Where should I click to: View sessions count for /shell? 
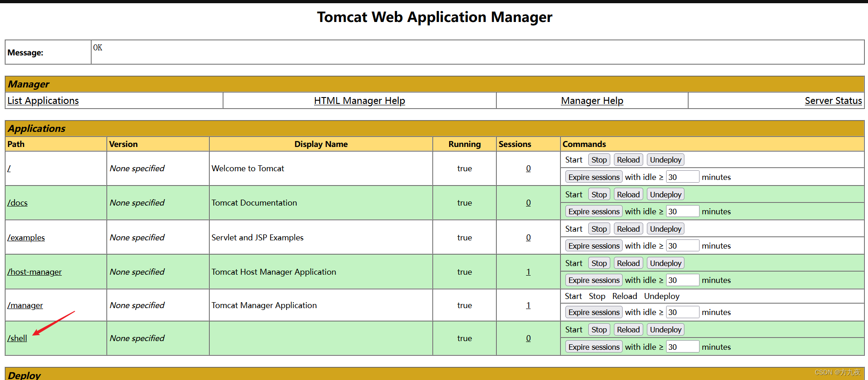click(528, 338)
